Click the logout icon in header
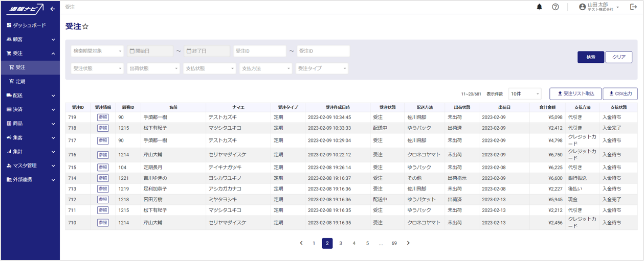 pos(633,7)
